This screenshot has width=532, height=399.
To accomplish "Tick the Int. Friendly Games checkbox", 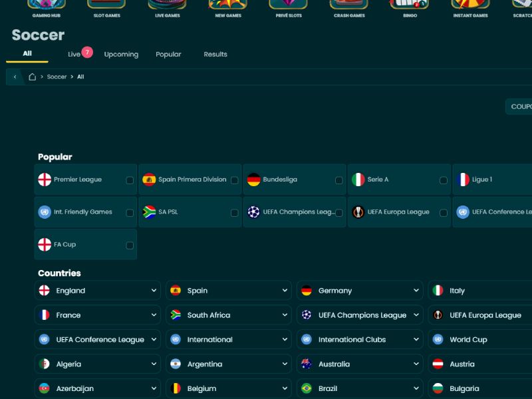I will [x=130, y=213].
